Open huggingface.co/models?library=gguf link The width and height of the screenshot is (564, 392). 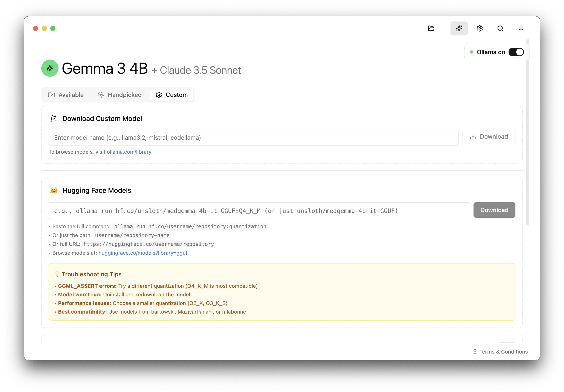coord(143,253)
